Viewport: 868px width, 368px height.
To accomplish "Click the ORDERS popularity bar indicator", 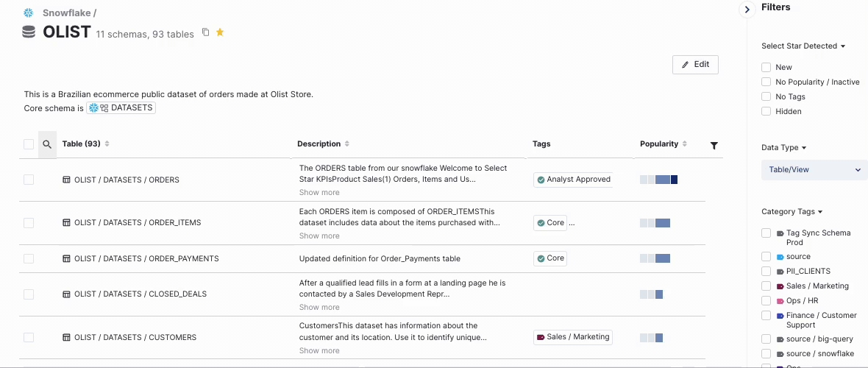I will (x=658, y=180).
